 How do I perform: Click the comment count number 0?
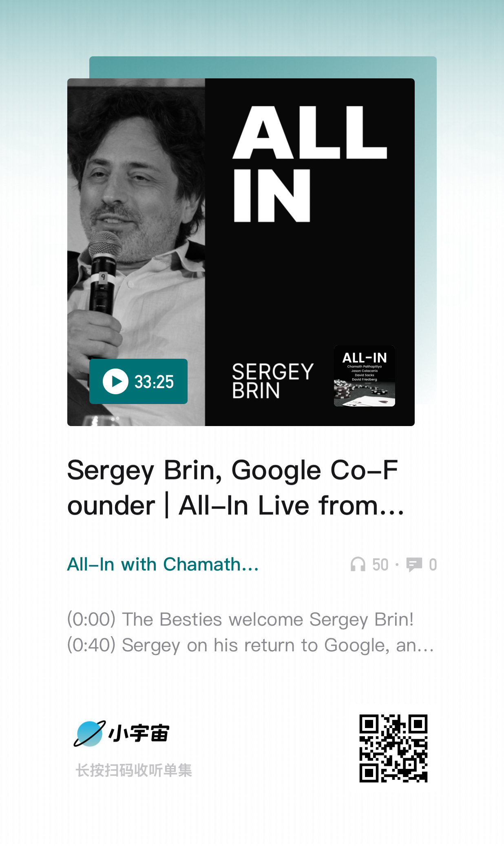tap(433, 565)
